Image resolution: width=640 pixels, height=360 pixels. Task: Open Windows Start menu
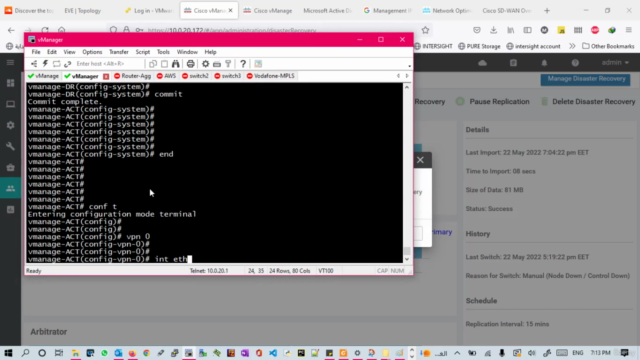8,353
